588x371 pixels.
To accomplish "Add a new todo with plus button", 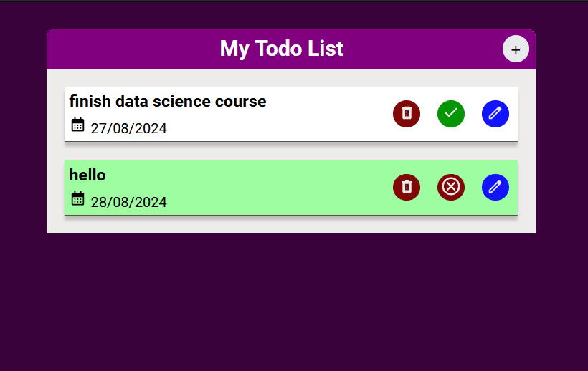I will coord(516,49).
